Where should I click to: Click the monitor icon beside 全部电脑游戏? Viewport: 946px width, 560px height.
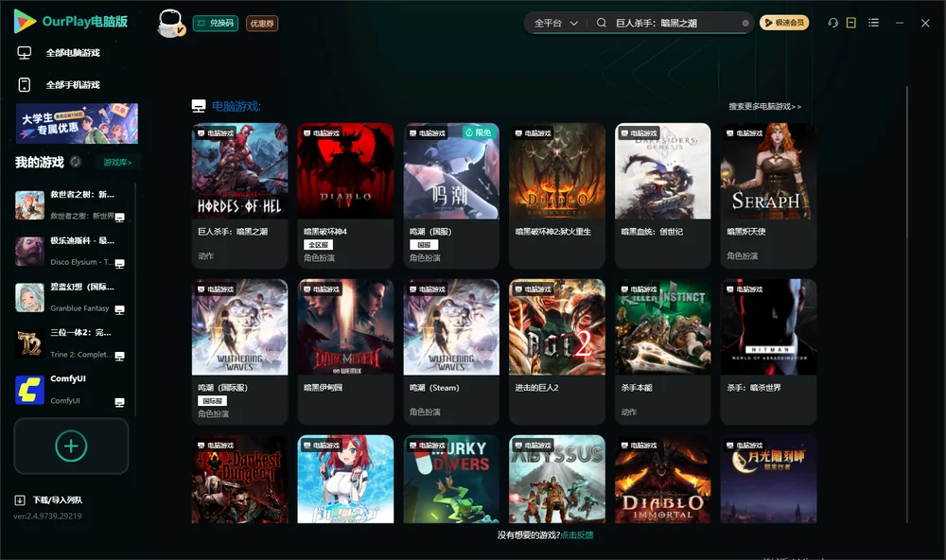tap(25, 53)
